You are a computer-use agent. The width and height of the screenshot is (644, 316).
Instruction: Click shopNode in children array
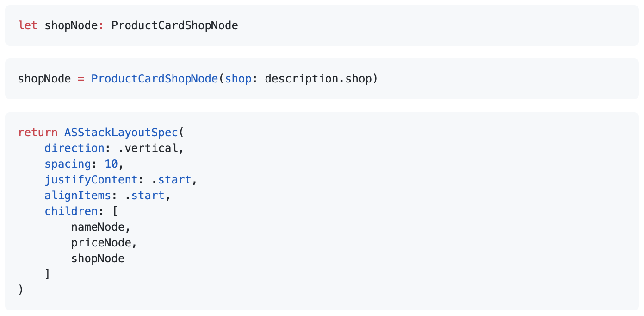point(98,259)
